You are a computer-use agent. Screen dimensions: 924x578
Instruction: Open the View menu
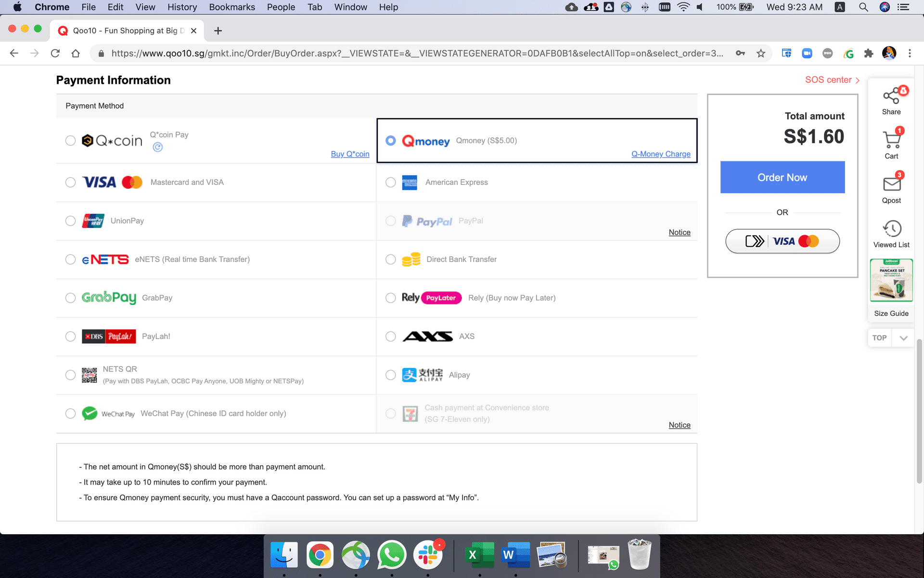(145, 7)
